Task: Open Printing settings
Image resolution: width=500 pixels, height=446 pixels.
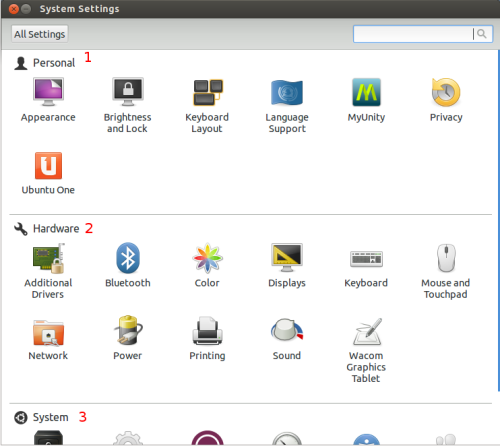Action: coord(207,338)
